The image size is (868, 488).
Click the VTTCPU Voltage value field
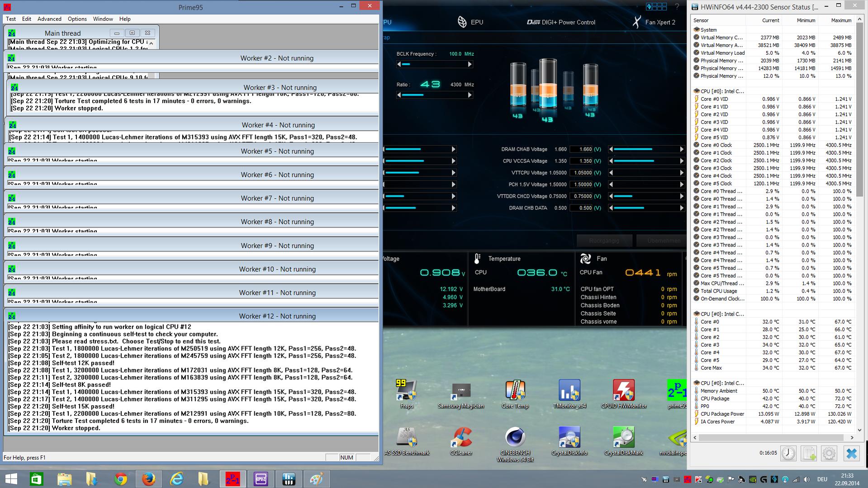point(581,173)
